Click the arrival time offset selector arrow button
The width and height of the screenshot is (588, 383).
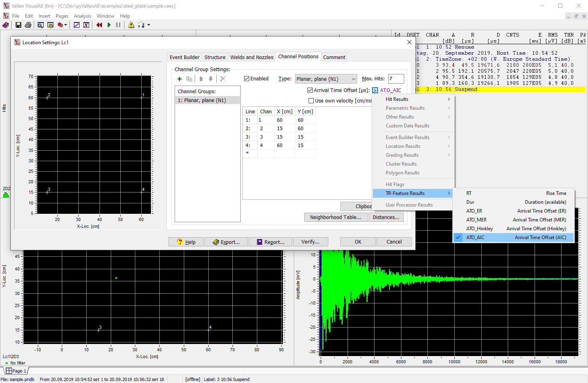pos(375,90)
